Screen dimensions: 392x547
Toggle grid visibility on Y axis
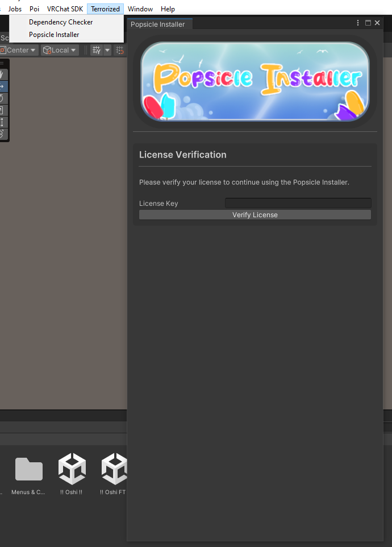pyautogui.click(x=97, y=50)
